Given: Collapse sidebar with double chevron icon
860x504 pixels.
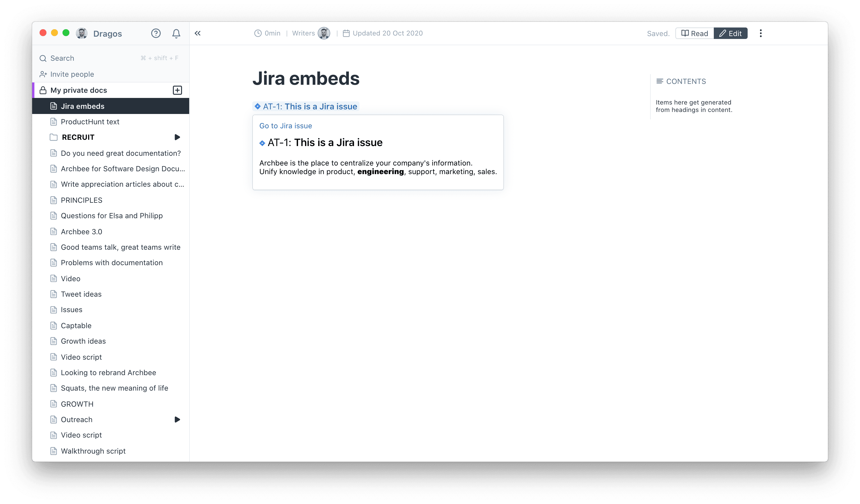Looking at the screenshot, I should 198,34.
